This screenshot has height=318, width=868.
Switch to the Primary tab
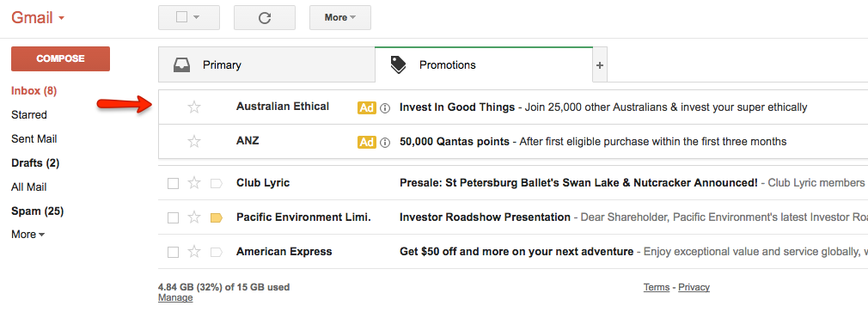(266, 64)
